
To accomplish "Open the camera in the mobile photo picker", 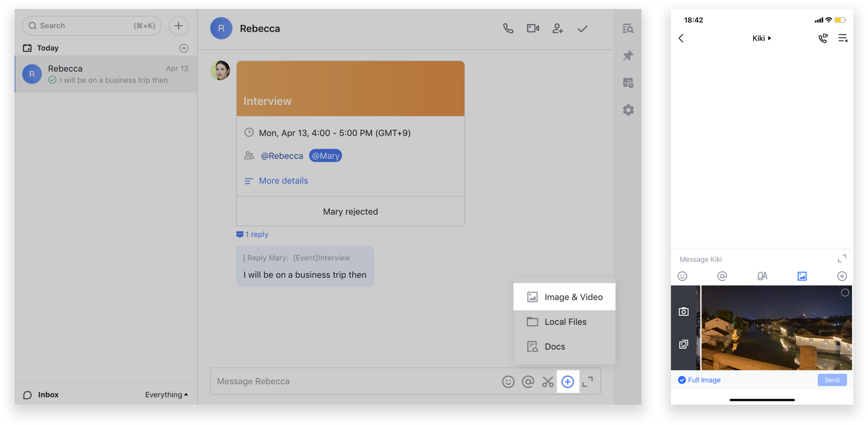I will coord(684,311).
